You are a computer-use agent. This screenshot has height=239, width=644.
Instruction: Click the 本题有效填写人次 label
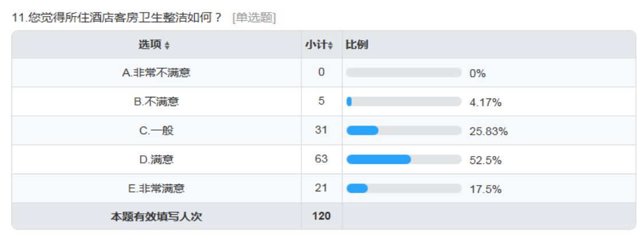(x=156, y=217)
